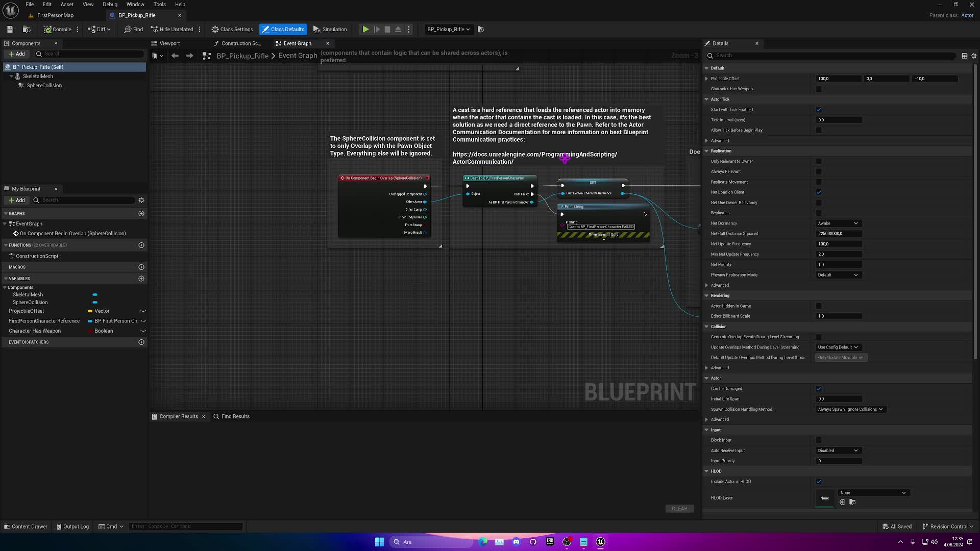Click the green Play button

coord(366,29)
